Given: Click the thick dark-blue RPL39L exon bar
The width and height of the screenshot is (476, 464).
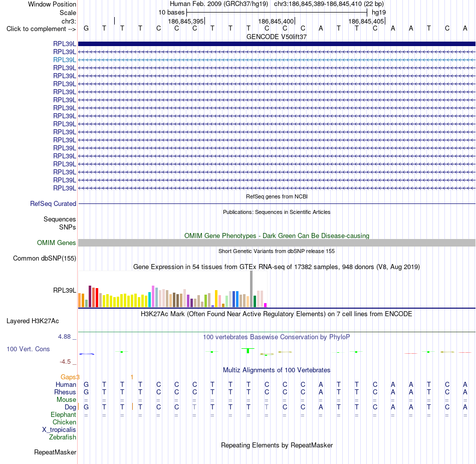Looking at the screenshot, I should tap(277, 44).
